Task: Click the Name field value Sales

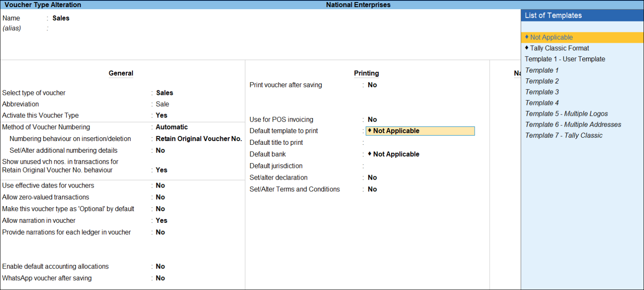Action: click(61, 18)
